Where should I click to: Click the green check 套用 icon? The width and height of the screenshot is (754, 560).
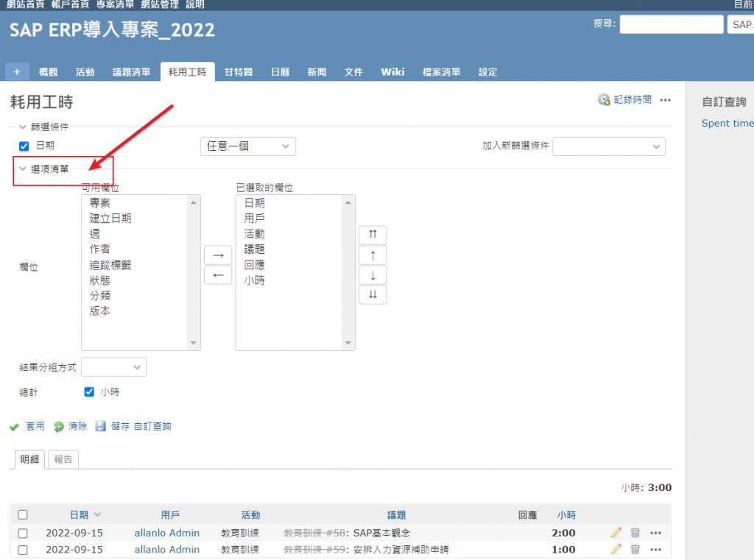point(15,427)
